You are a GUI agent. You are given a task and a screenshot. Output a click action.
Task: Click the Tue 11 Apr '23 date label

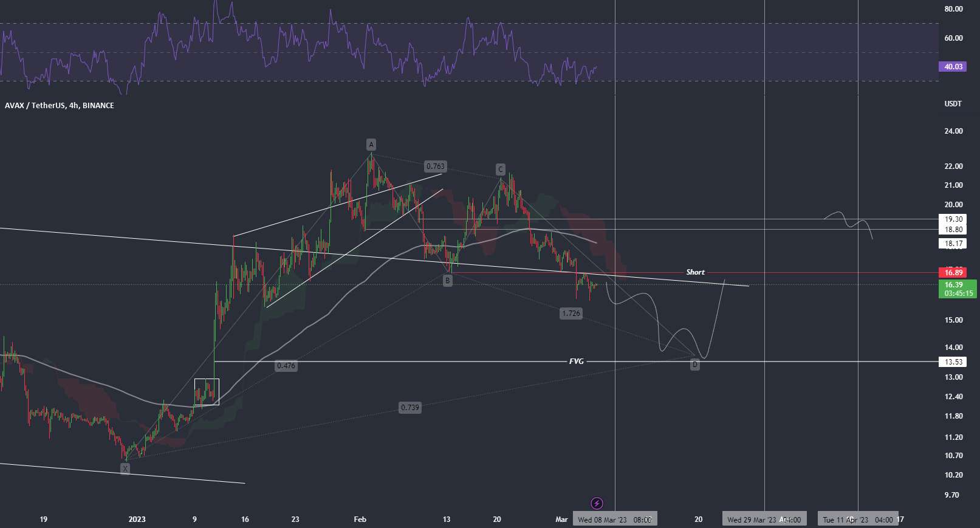tap(858, 520)
